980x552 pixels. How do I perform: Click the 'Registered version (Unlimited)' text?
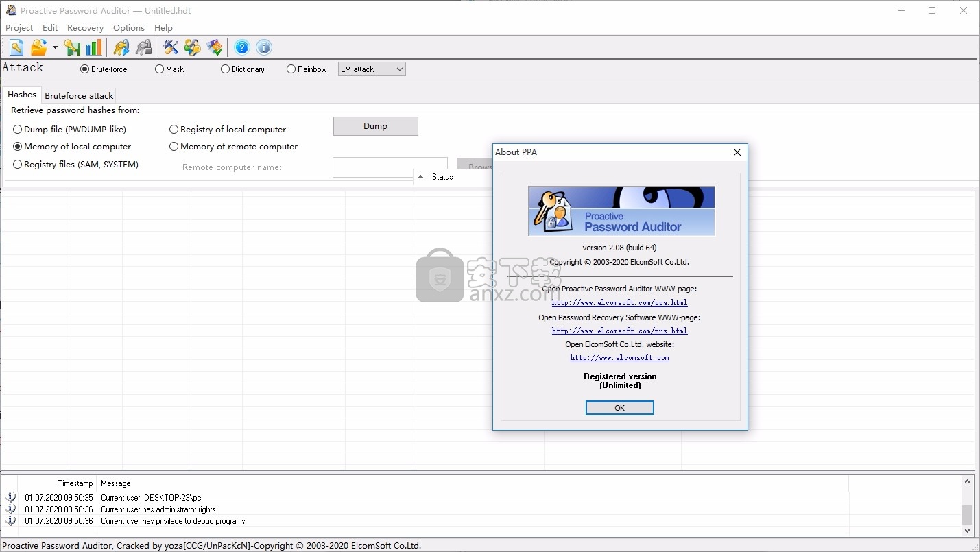[620, 381]
